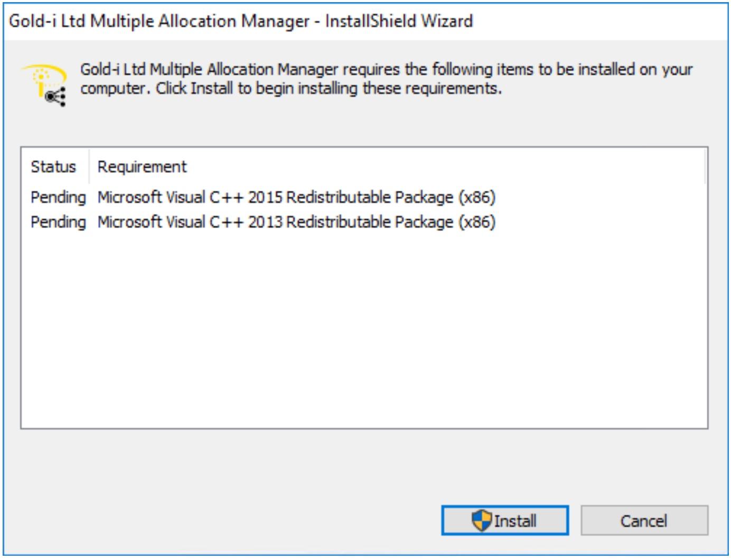Click the (x86) text of the 2015 package
The height and width of the screenshot is (560, 731).
click(x=476, y=198)
